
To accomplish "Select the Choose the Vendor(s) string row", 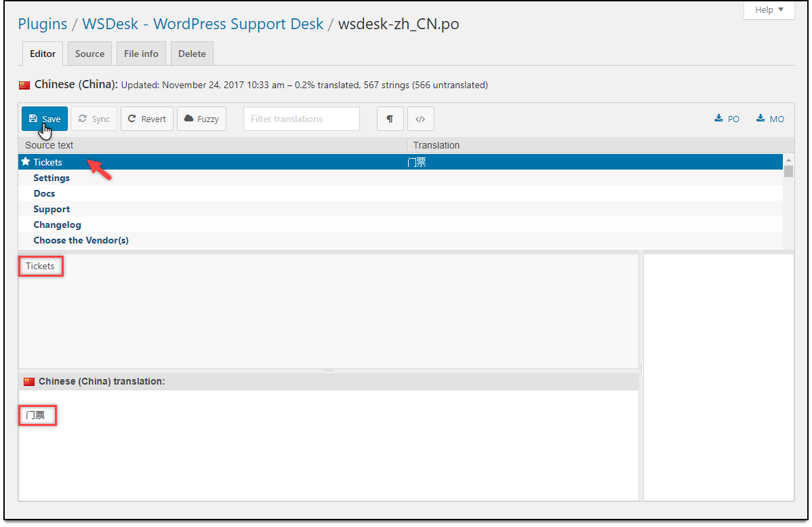I will (x=401, y=240).
